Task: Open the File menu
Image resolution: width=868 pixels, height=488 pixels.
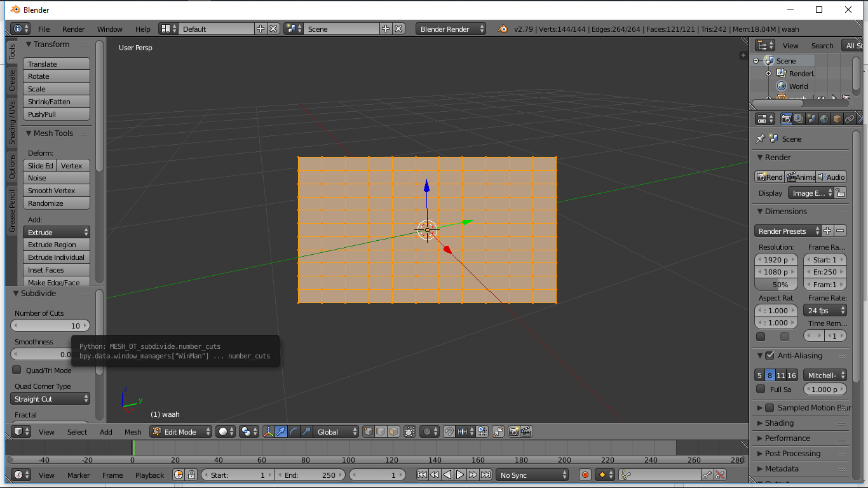Action: pos(44,29)
